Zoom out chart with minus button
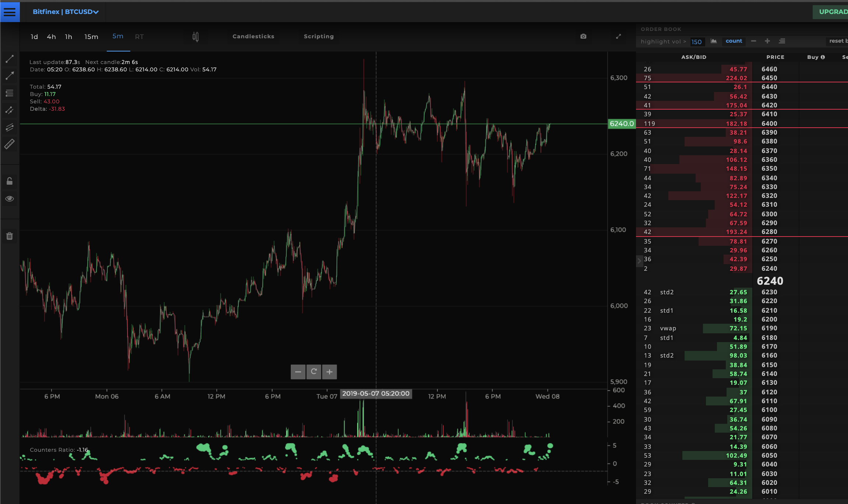 pyautogui.click(x=298, y=372)
